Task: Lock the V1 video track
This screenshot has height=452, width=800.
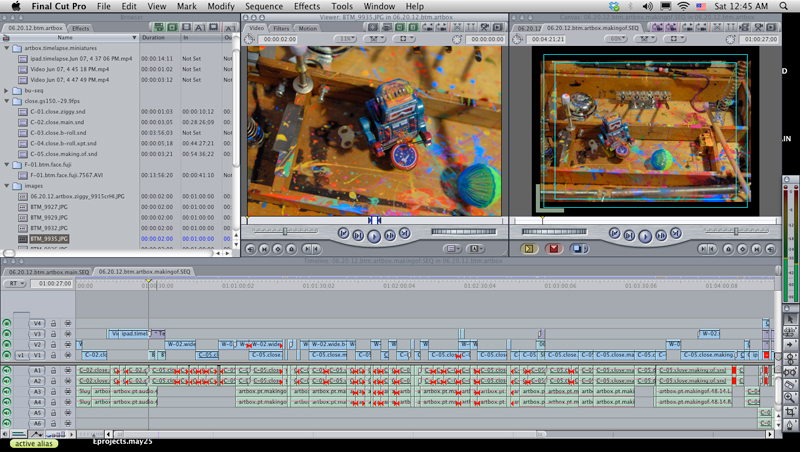Action: (54, 355)
